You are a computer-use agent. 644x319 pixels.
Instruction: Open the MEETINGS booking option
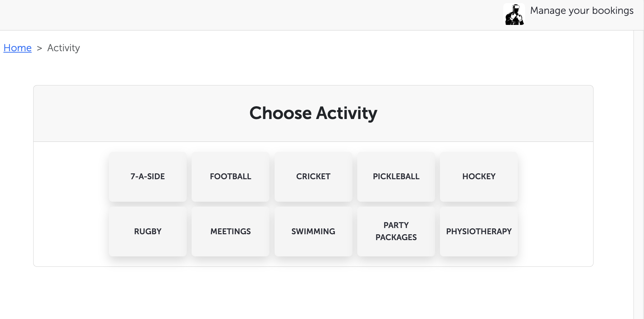click(230, 231)
